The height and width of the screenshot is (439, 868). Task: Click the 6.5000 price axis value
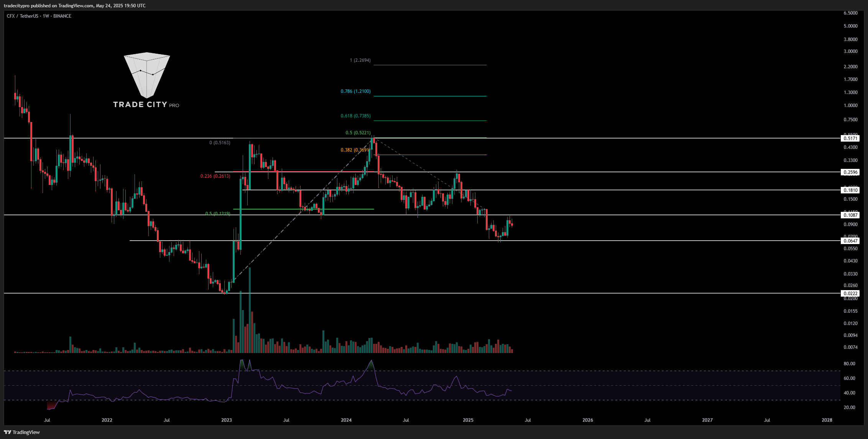(x=850, y=13)
